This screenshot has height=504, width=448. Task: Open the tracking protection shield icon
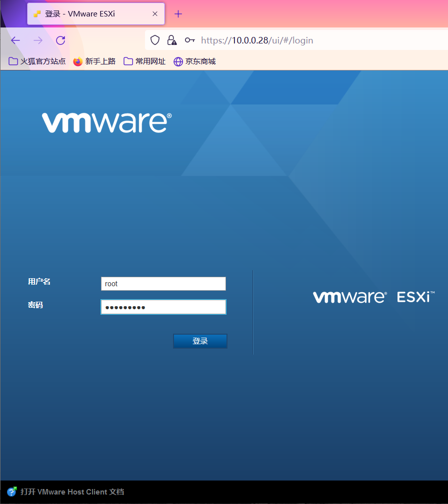(155, 40)
